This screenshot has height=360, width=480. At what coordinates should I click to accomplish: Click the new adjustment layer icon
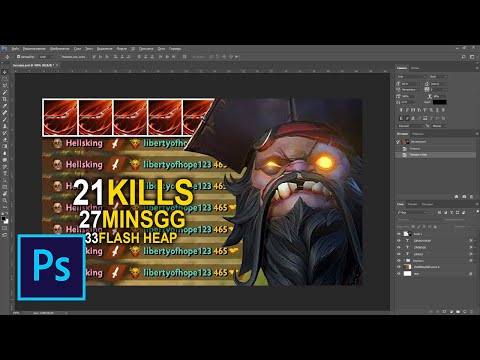451,312
